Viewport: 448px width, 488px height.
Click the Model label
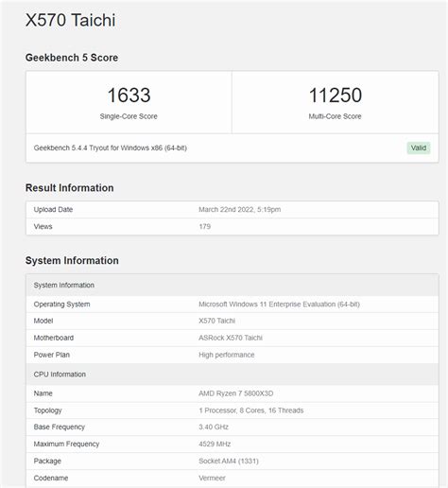[x=43, y=321]
